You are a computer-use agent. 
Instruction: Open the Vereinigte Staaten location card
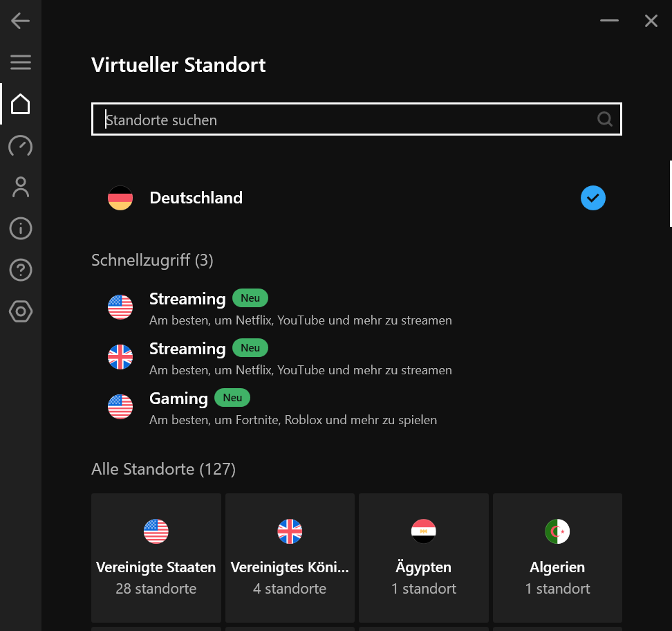(x=156, y=558)
